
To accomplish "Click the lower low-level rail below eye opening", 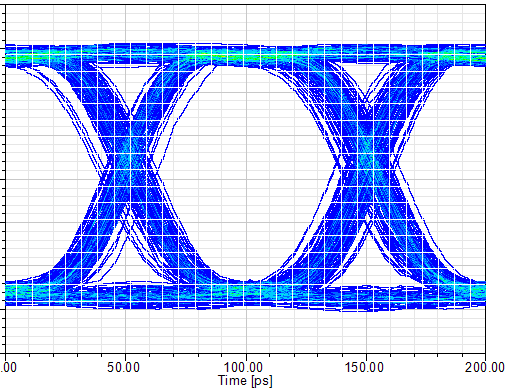I will [x=247, y=295].
